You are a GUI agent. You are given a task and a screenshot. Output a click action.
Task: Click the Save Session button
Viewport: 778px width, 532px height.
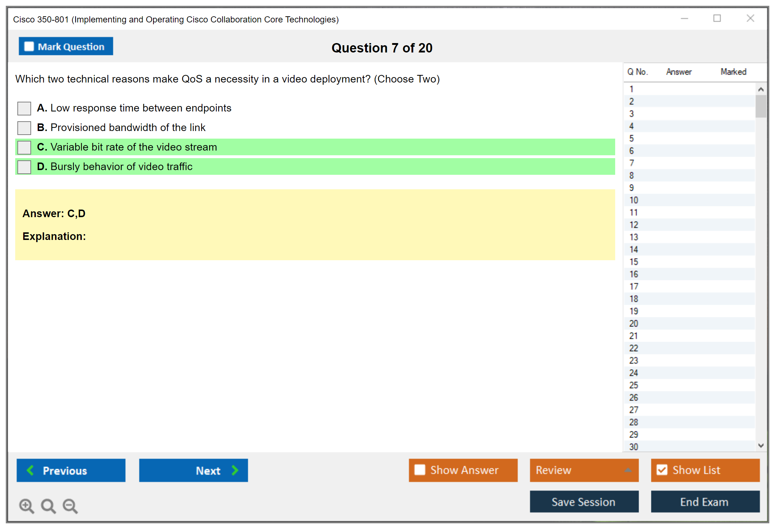pyautogui.click(x=584, y=502)
